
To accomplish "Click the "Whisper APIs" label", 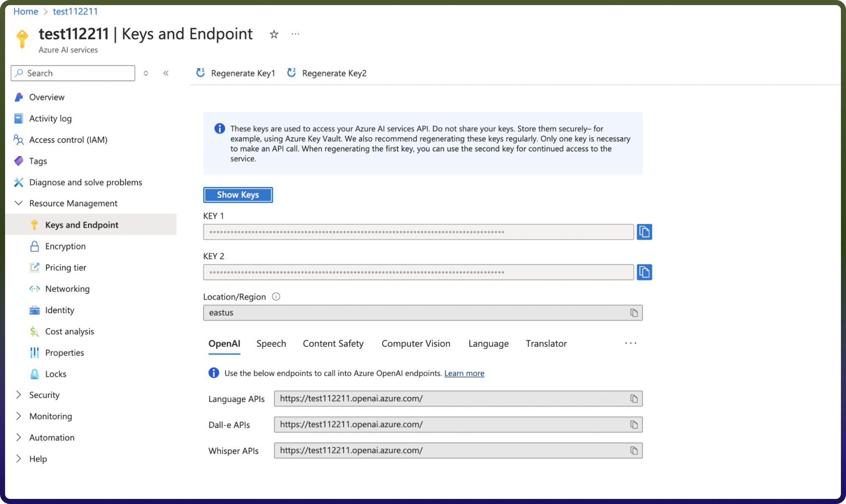I will [x=234, y=451].
